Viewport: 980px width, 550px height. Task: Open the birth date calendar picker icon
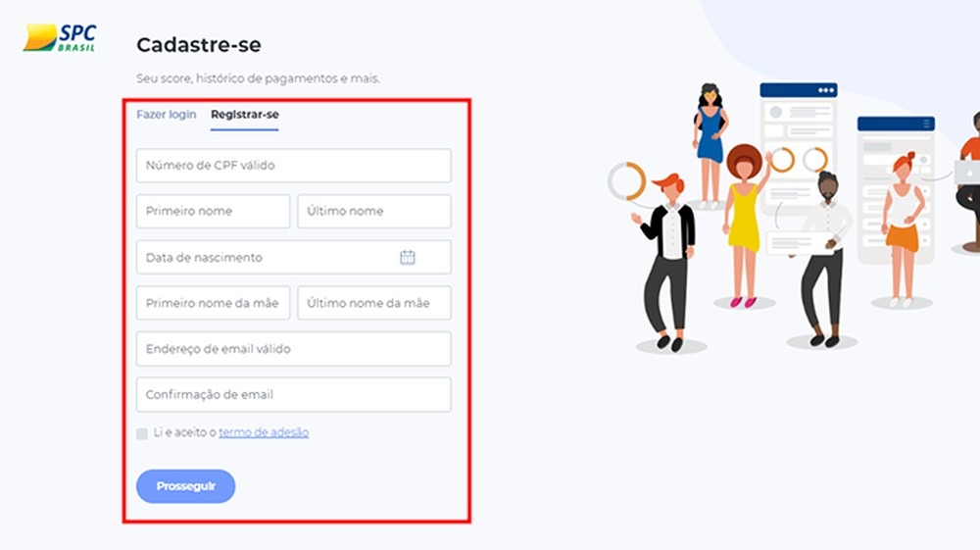[408, 258]
